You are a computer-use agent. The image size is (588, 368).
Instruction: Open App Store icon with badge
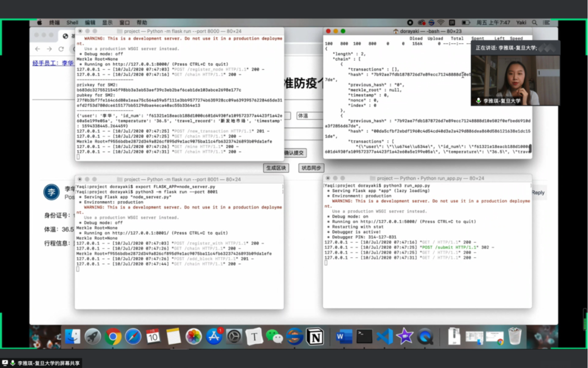click(214, 337)
